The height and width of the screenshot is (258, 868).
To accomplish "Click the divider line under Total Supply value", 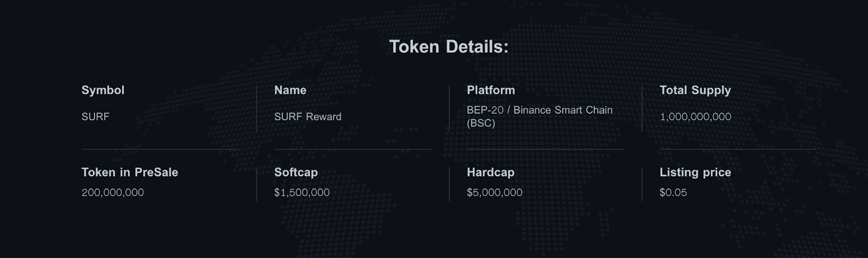I will [x=738, y=149].
